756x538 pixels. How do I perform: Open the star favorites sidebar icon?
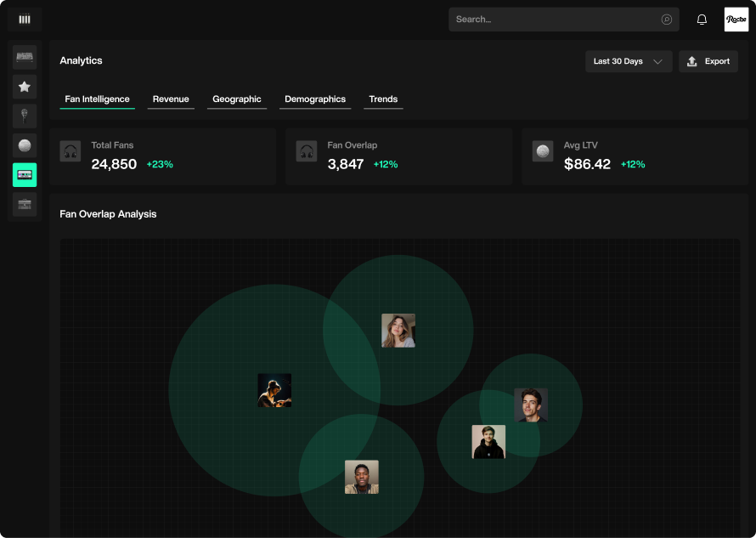click(x=25, y=87)
